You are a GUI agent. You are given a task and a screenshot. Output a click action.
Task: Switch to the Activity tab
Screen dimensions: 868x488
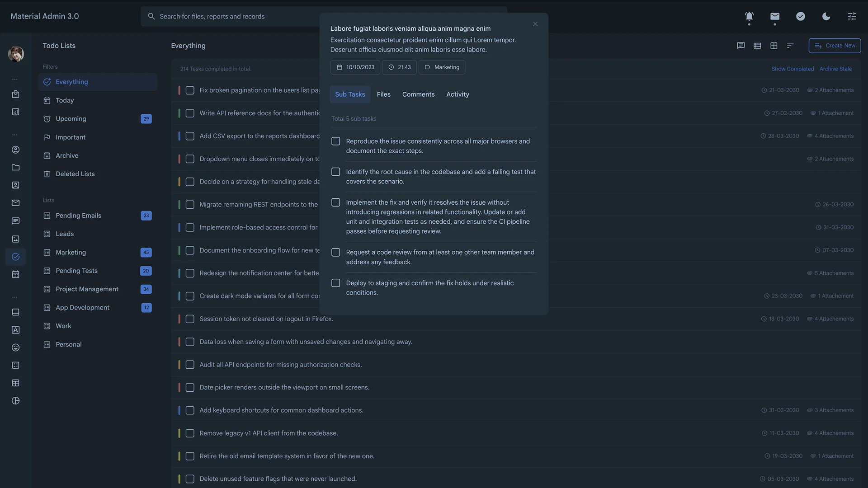pyautogui.click(x=458, y=94)
